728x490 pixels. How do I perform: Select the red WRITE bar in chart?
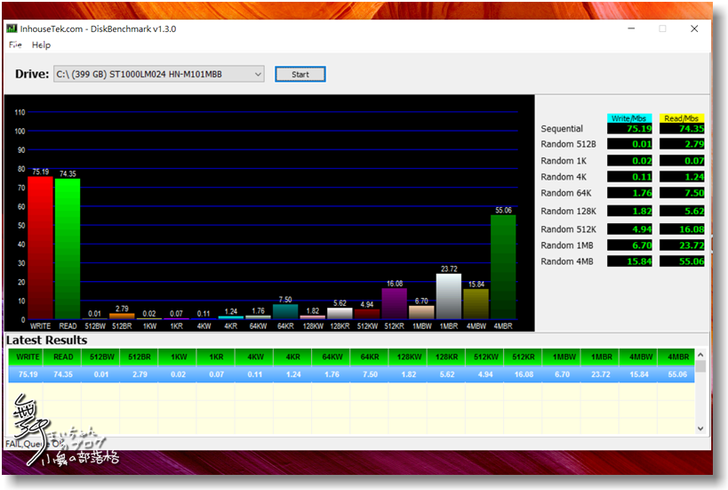coord(40,250)
